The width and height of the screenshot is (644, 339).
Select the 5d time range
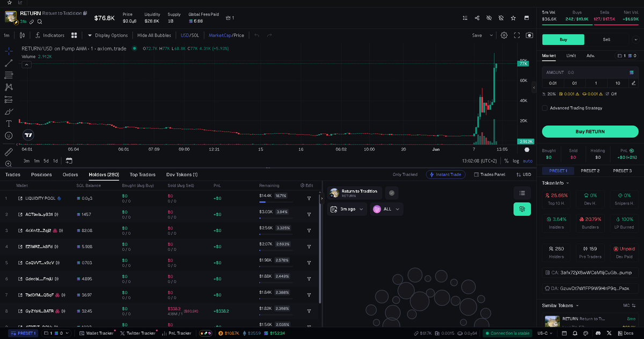(46, 161)
